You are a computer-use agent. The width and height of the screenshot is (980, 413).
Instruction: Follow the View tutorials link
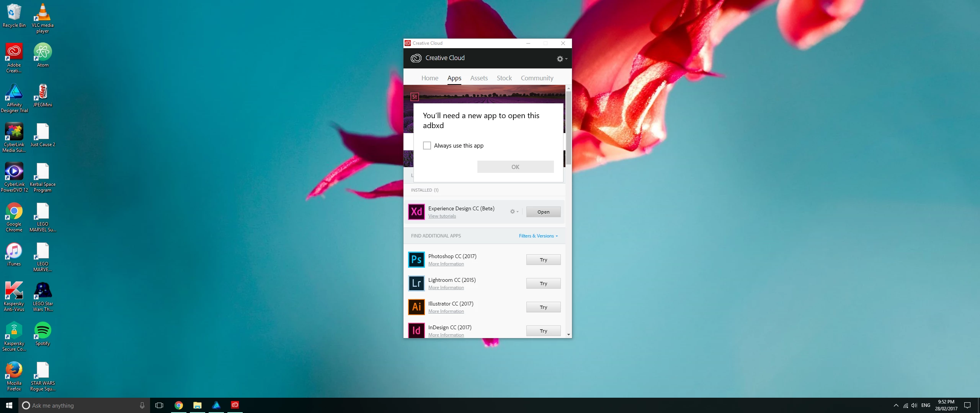(442, 216)
